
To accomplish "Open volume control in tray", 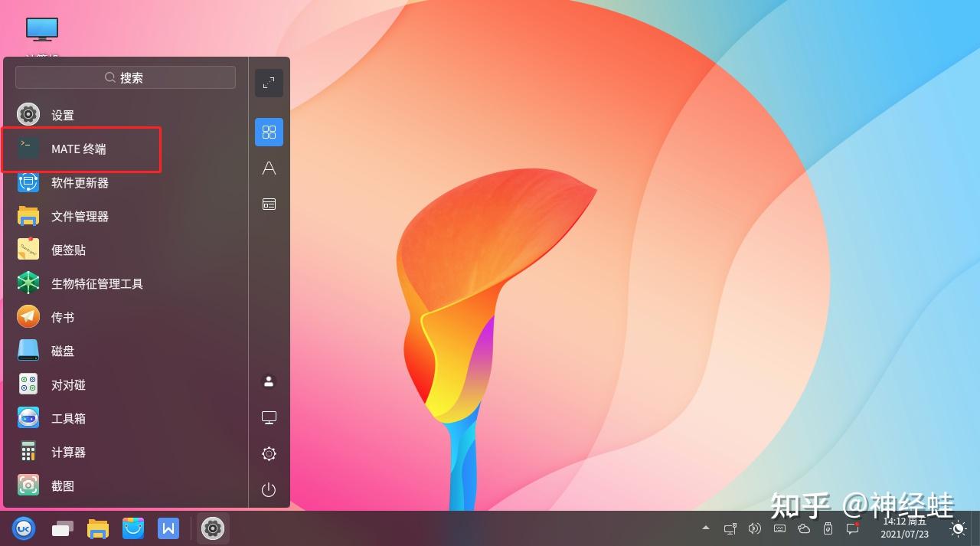I will pos(755,528).
